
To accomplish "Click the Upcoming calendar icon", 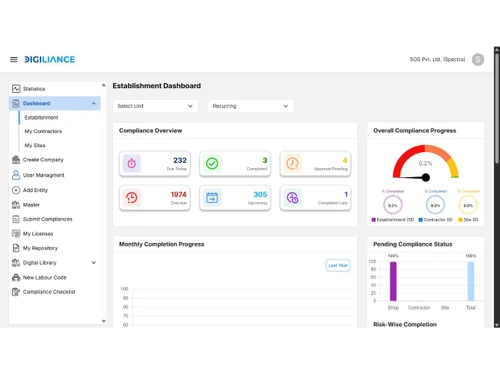I will (212, 198).
